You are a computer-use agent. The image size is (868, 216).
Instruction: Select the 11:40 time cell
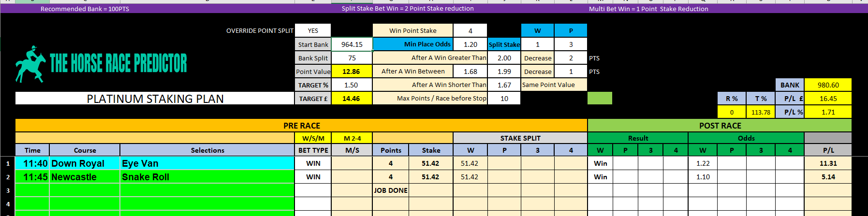click(x=32, y=163)
